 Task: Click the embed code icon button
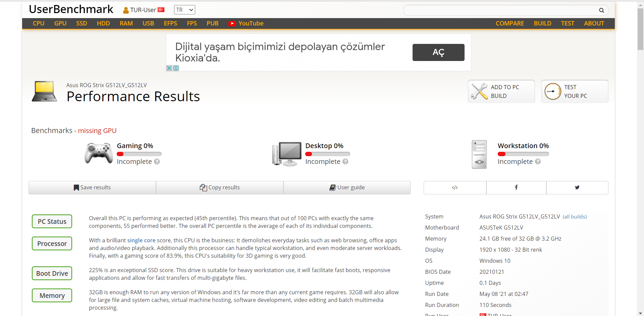455,188
